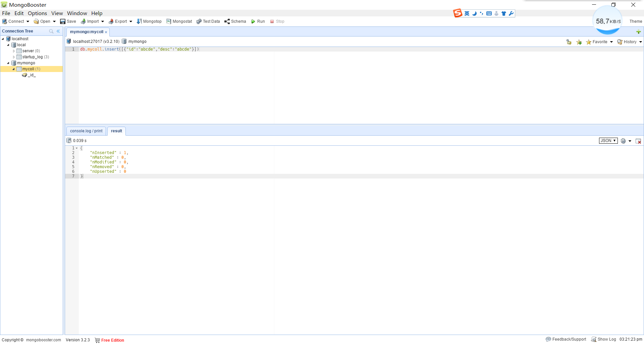
Task: Click the Export toolbar icon
Action: pos(111,21)
